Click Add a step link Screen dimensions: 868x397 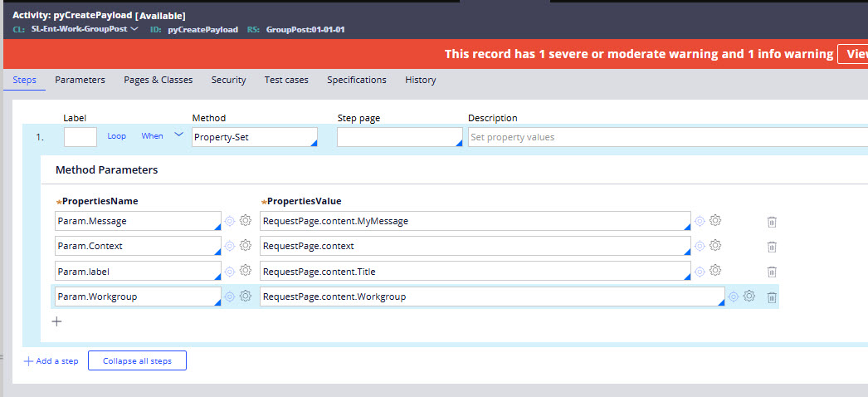click(51, 361)
